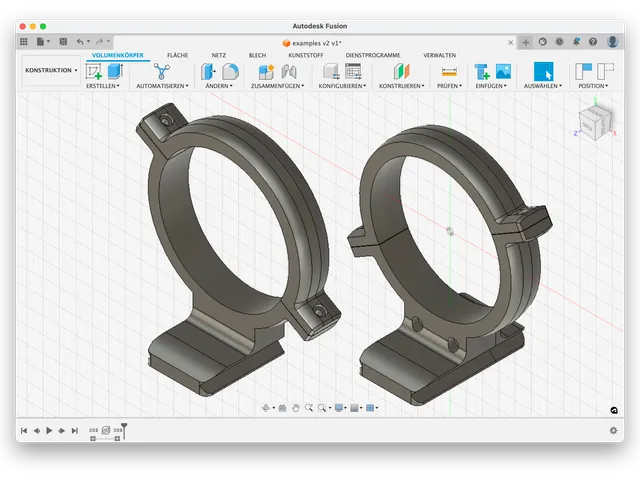This screenshot has width=640, height=480.
Task: Click the New Component icon
Action: [267, 71]
